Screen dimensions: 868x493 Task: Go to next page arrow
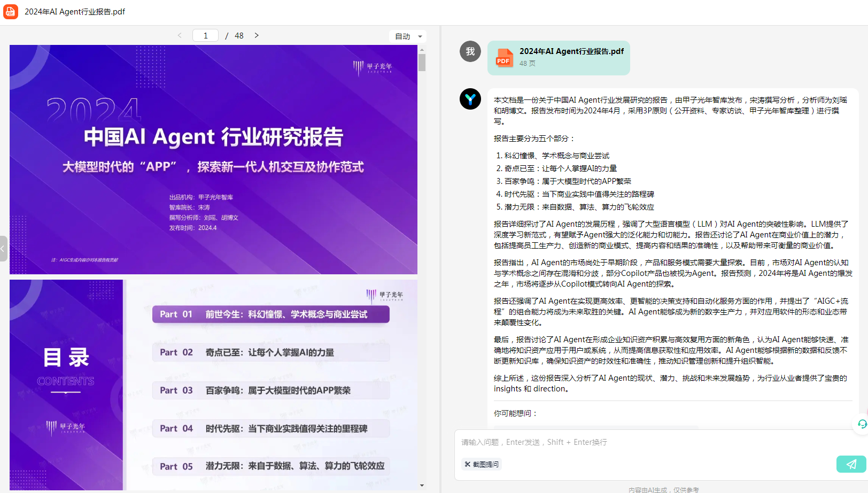click(257, 35)
